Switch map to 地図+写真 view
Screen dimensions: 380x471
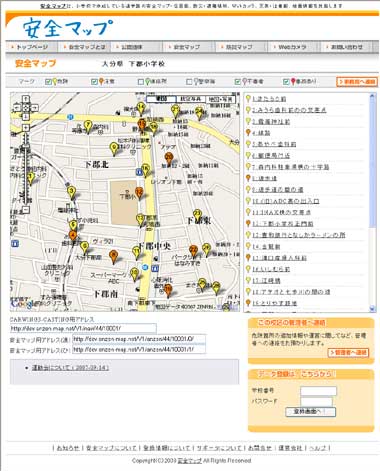221,99
